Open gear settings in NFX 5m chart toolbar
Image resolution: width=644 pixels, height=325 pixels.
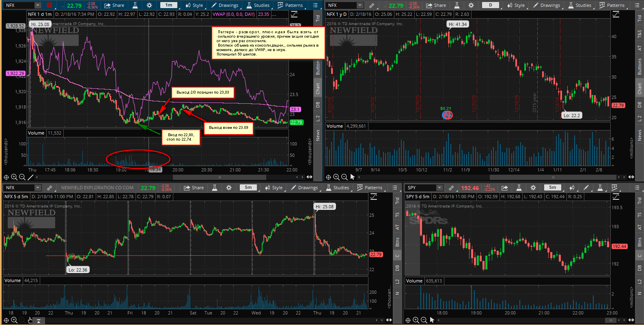(229, 188)
